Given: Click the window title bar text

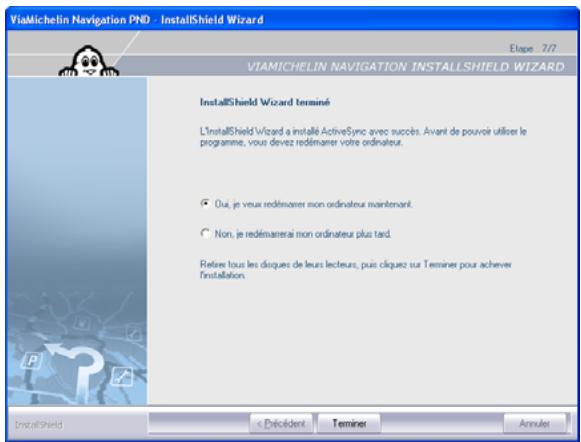Looking at the screenshot, I should (x=137, y=19).
